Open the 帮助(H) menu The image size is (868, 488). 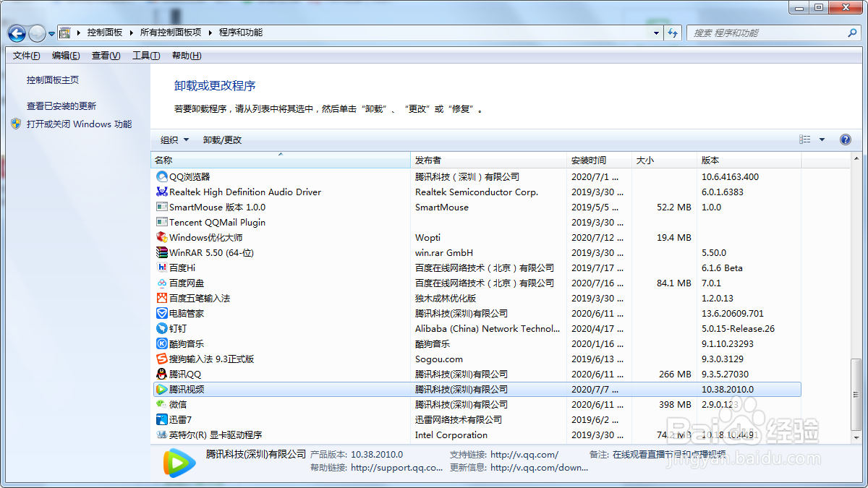pyautogui.click(x=187, y=56)
